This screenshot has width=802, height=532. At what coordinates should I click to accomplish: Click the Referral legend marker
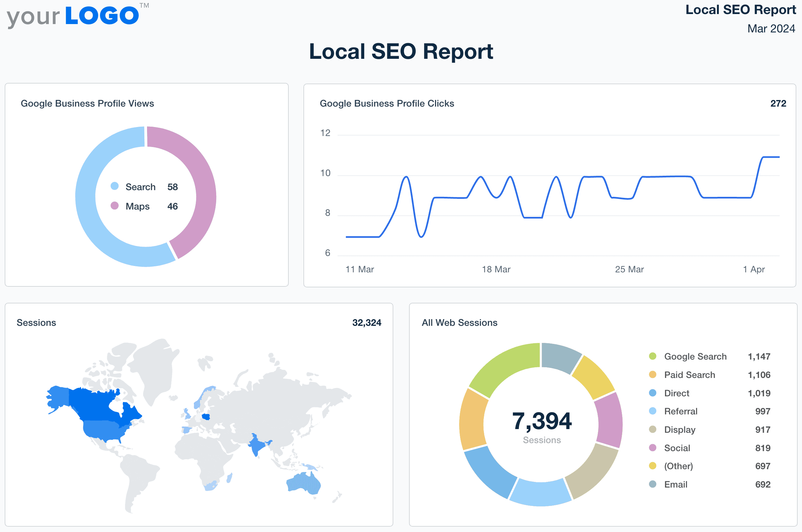pos(653,411)
